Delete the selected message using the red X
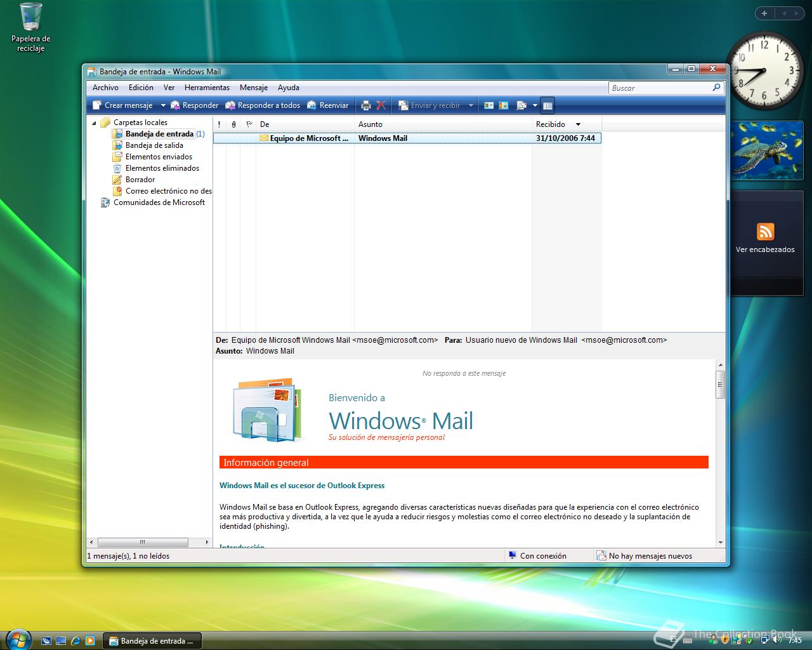812x650 pixels. [x=381, y=105]
